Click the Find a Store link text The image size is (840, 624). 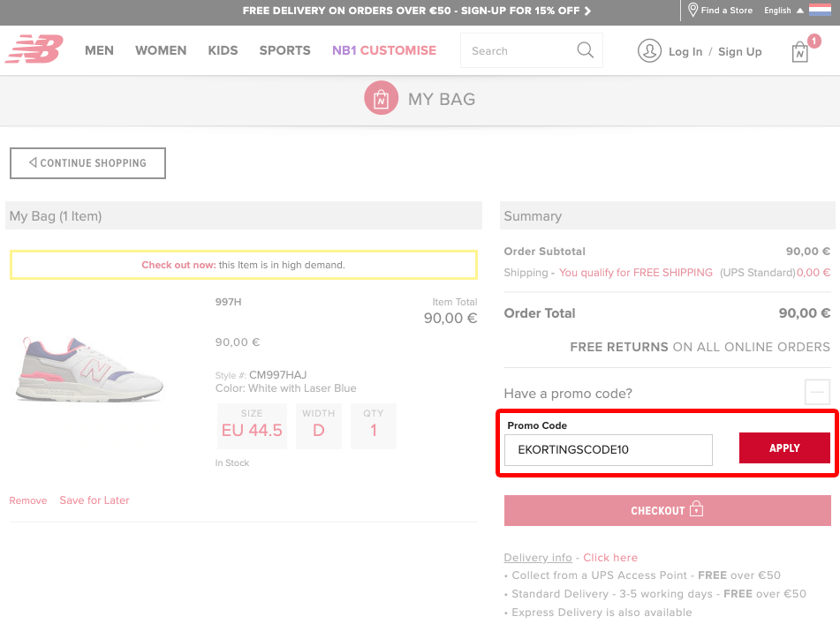(726, 11)
